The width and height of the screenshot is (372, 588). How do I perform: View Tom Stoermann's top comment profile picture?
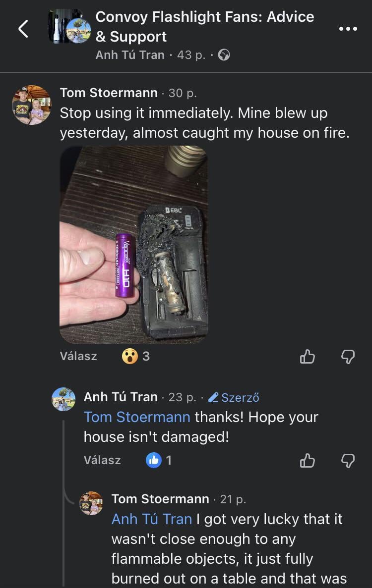point(32,105)
